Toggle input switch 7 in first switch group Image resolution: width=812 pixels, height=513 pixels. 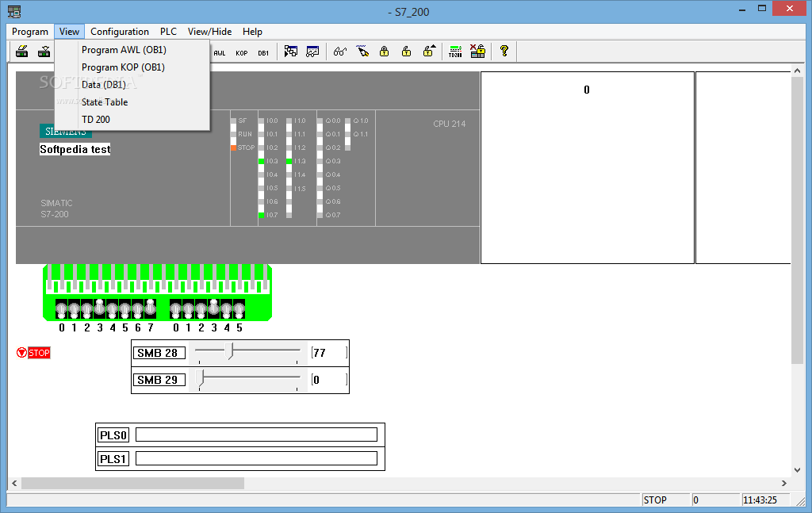tap(150, 308)
